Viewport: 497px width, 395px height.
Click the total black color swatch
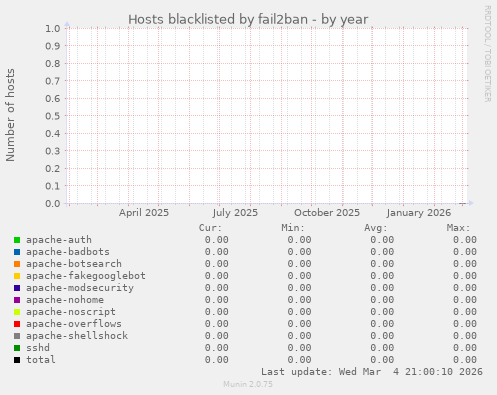coord(17,360)
